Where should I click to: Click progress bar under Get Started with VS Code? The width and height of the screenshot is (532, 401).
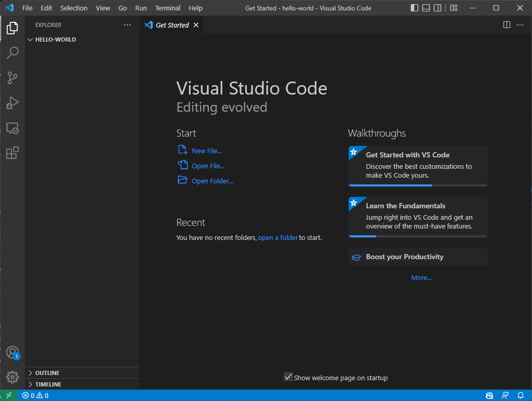click(418, 185)
